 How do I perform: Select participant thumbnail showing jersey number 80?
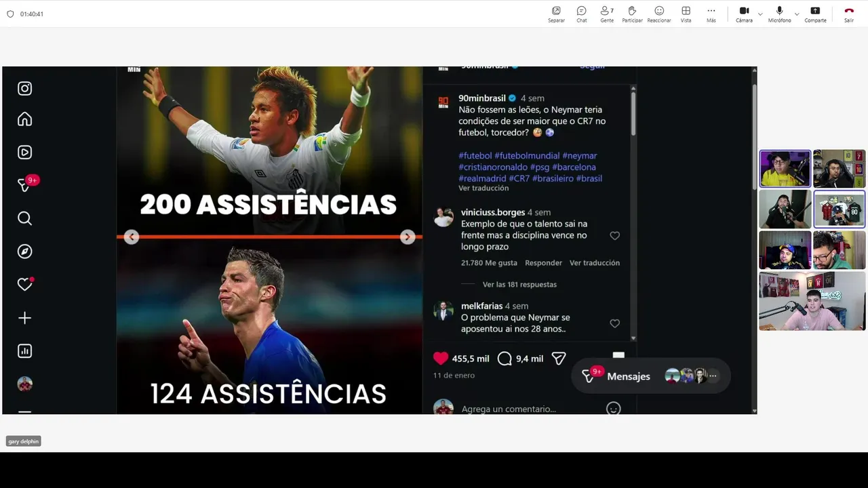[x=839, y=209]
